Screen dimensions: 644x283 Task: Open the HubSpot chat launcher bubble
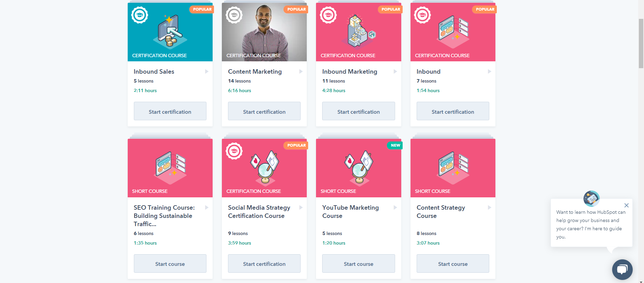622,269
